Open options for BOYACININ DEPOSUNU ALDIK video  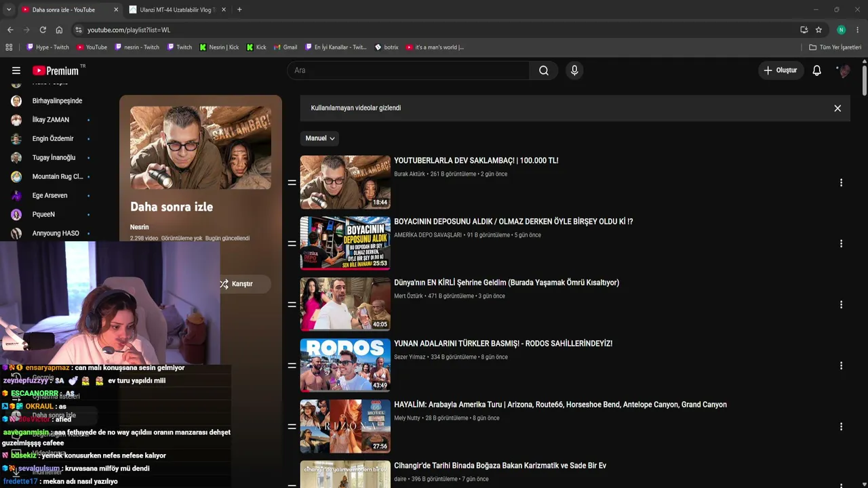click(841, 243)
